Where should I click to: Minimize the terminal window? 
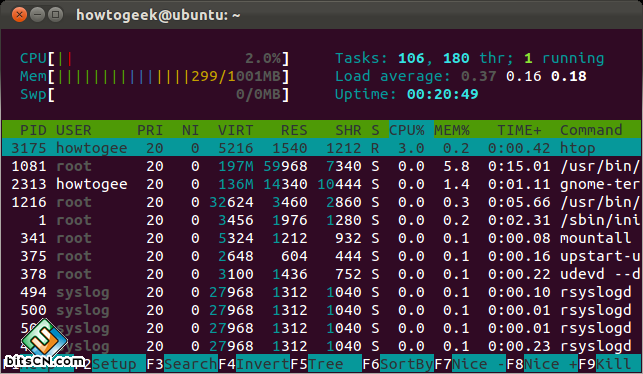pos(37,15)
